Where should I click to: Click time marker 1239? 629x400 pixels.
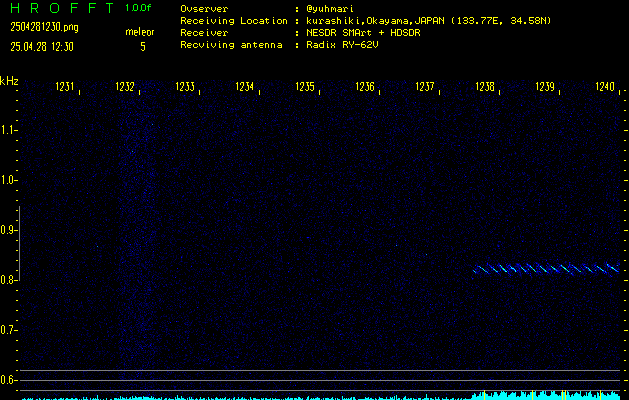click(x=545, y=87)
